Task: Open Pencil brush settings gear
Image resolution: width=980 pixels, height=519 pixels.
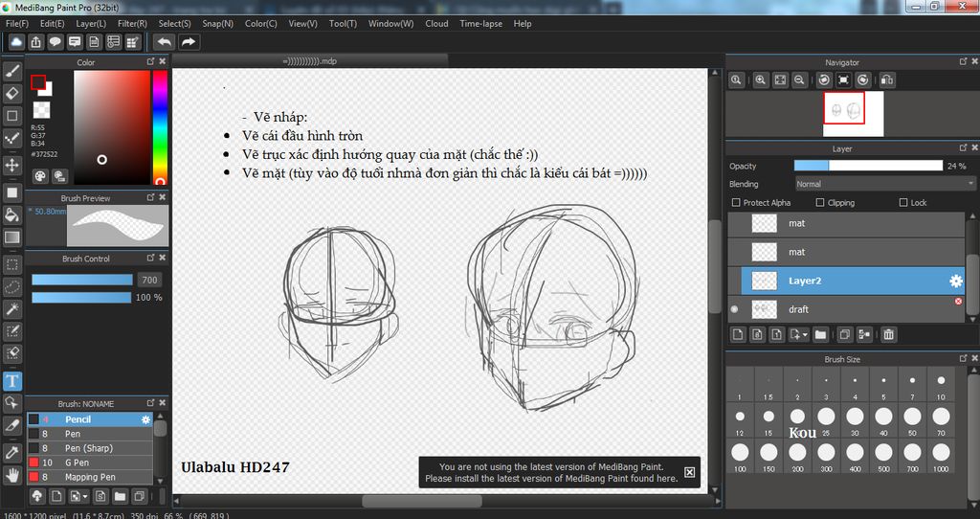Action: click(145, 419)
